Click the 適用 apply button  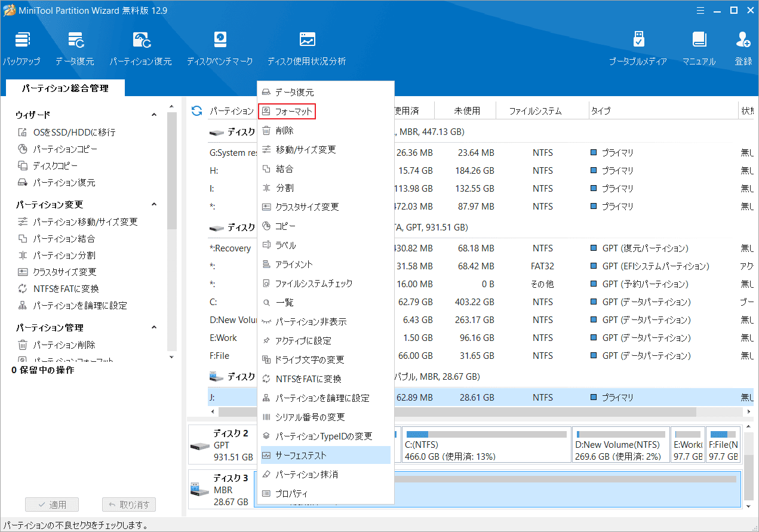click(x=52, y=505)
